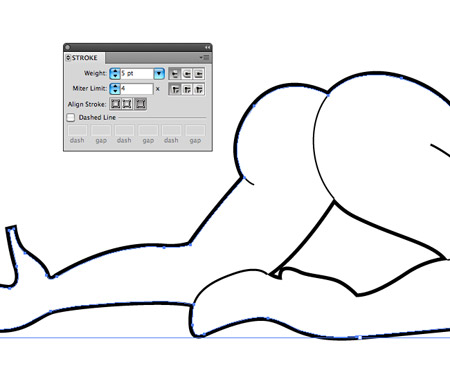Click into the Miter Limit value field
The width and height of the screenshot is (450, 370).
point(137,88)
